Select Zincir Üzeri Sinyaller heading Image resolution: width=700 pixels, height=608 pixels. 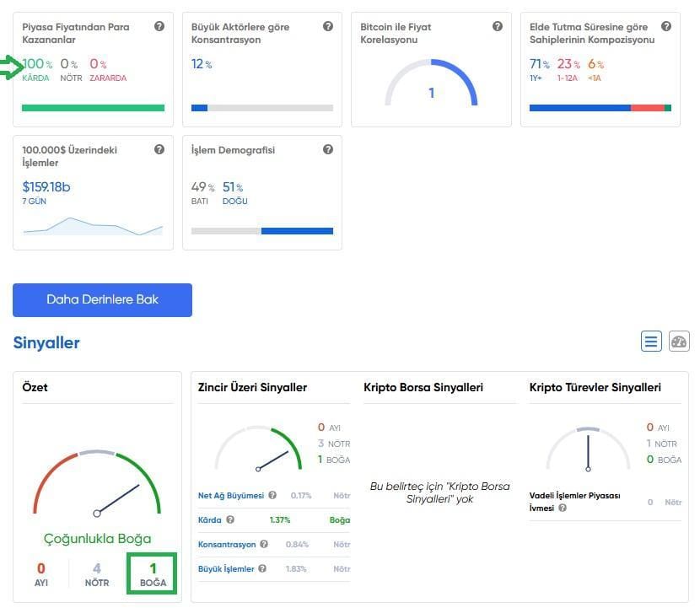(x=252, y=388)
